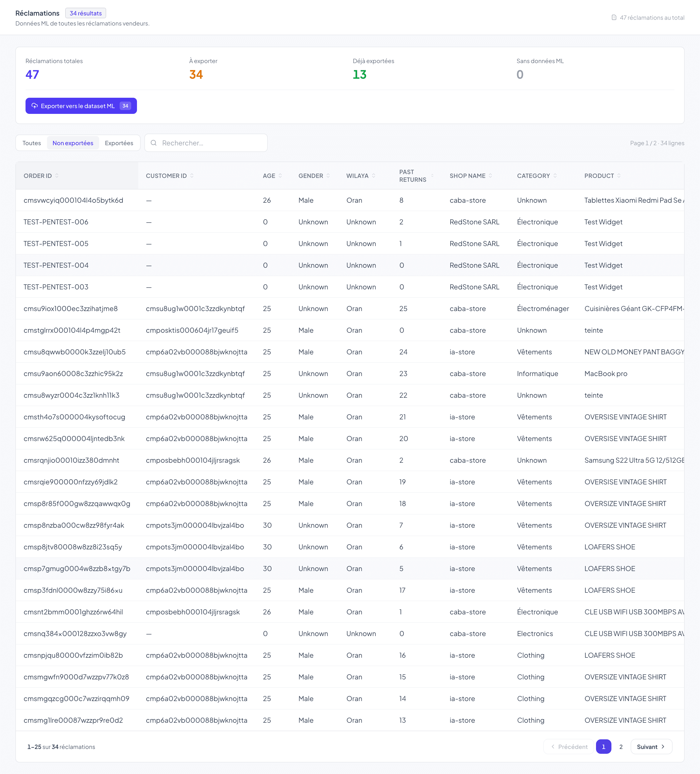Click the MacBook pro product cell
The height and width of the screenshot is (774, 700).
606,374
